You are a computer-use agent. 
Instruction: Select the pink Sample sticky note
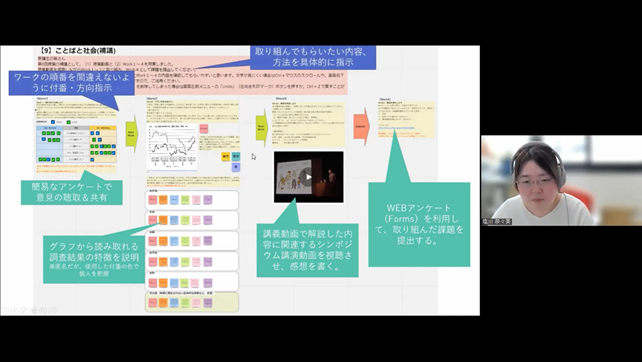point(203,129)
